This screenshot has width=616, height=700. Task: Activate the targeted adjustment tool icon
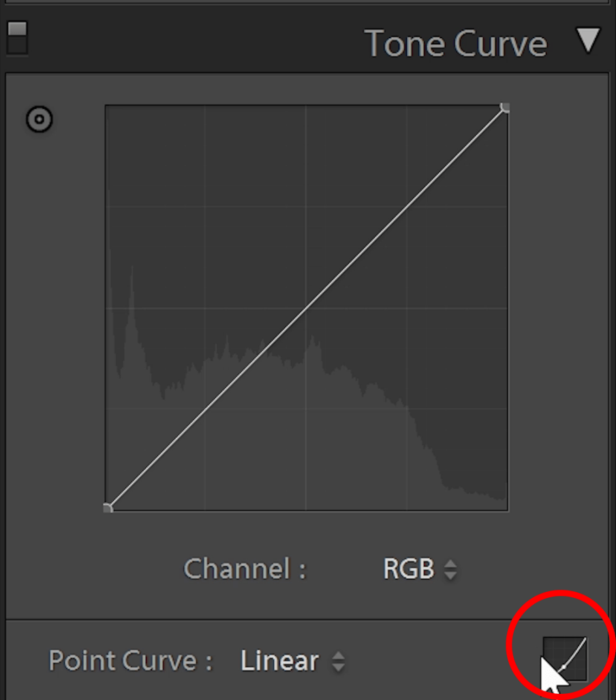(39, 120)
